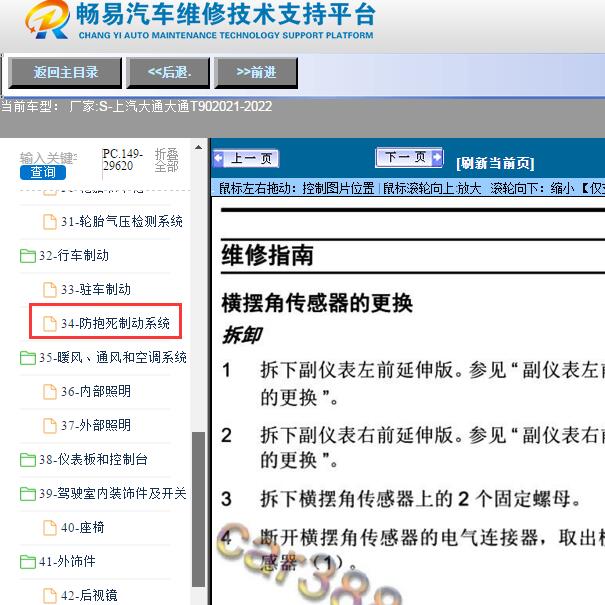
Task: Open previous page with 上一页
Action: [246, 158]
